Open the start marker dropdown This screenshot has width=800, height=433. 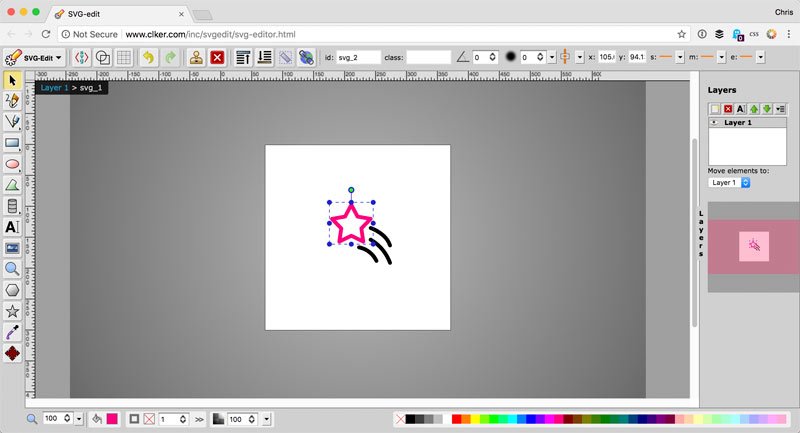point(680,57)
